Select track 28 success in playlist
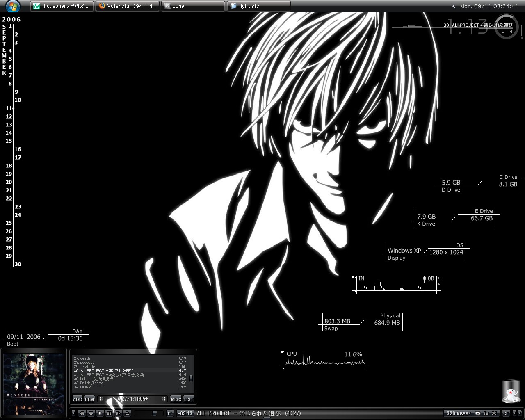 click(x=130, y=363)
